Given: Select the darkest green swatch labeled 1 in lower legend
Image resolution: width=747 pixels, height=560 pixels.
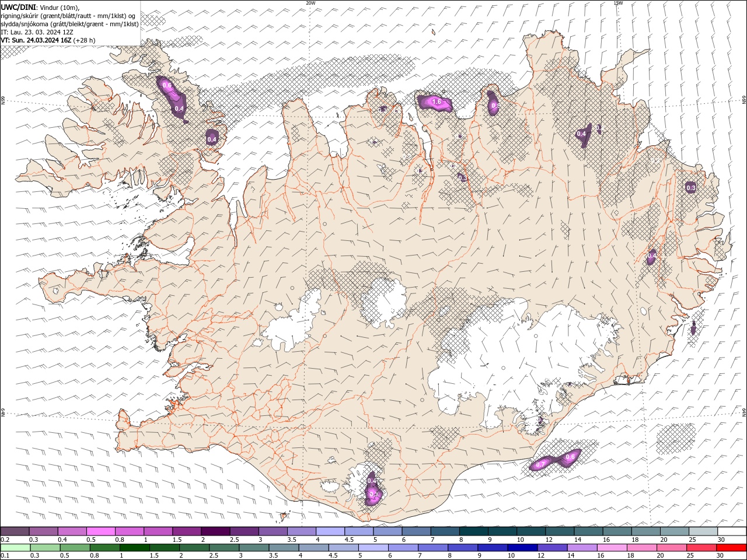Looking at the screenshot, I should coord(135,548).
